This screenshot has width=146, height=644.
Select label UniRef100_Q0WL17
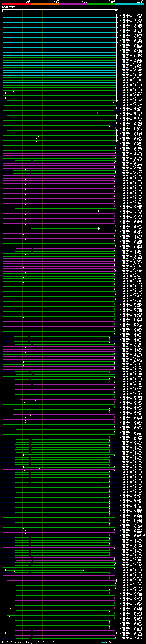[131, 173]
